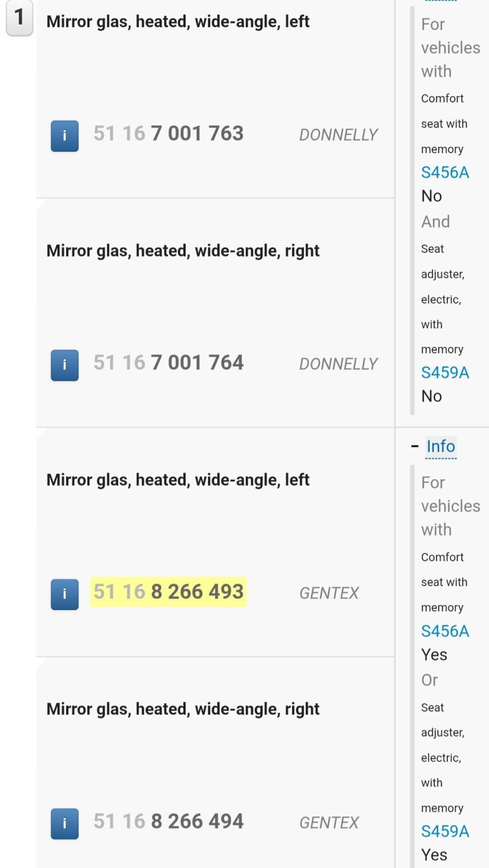Open S459A option code marked Yes
Screen dimensions: 489x868
coord(445,831)
